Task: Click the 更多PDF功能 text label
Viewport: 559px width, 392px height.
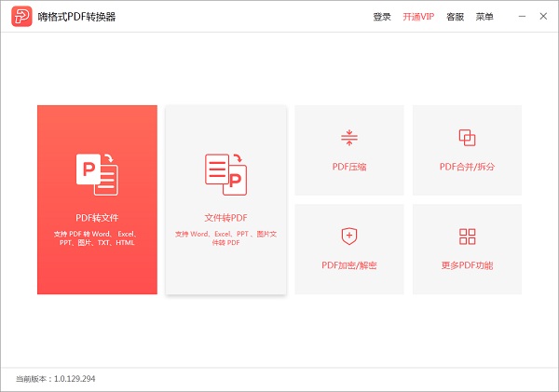Action: click(467, 265)
